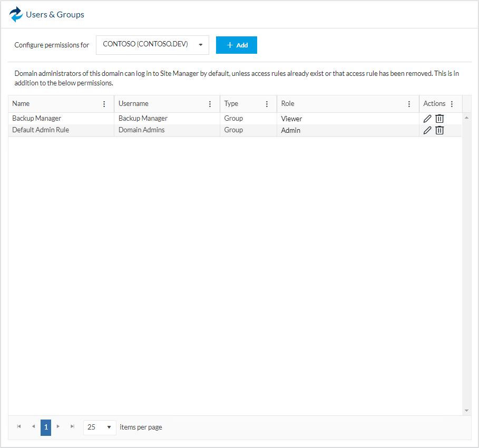Viewport: 479px width, 448px height.
Task: Expand the CONTOSO (CONTOSO.DEV) domain dropdown
Action: (x=200, y=45)
